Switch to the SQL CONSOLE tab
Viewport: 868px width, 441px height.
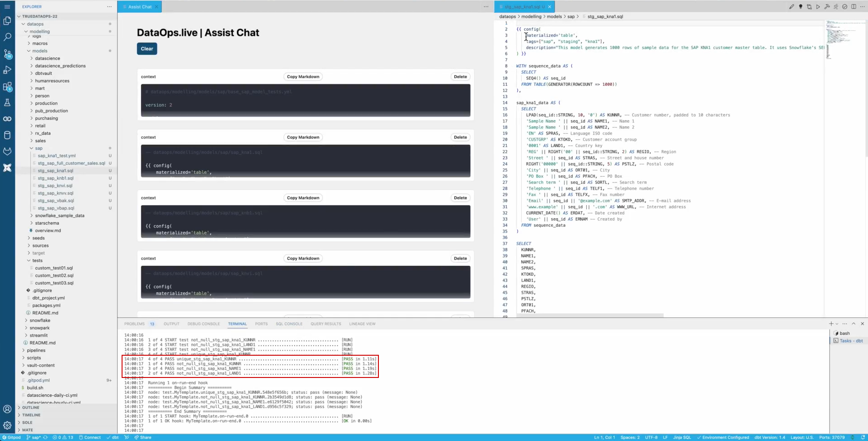click(x=289, y=323)
